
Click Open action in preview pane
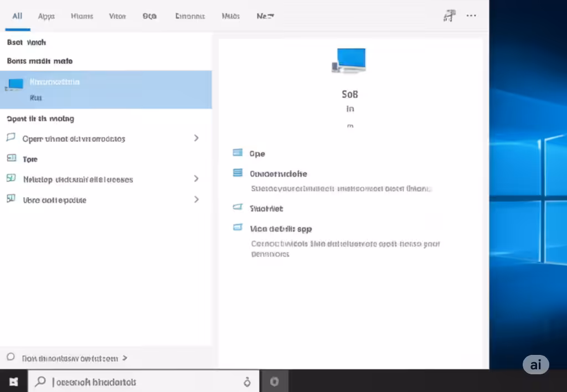[x=257, y=154]
